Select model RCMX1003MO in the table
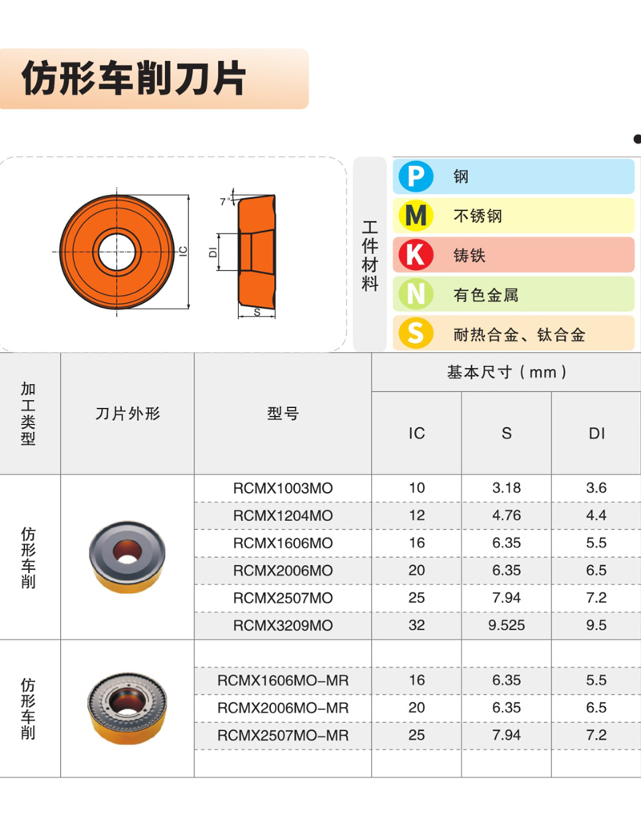The height and width of the screenshot is (840, 641). point(282,488)
